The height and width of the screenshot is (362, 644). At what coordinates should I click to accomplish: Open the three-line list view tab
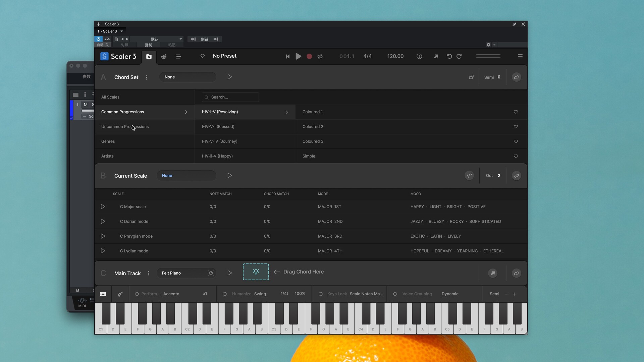click(x=178, y=57)
